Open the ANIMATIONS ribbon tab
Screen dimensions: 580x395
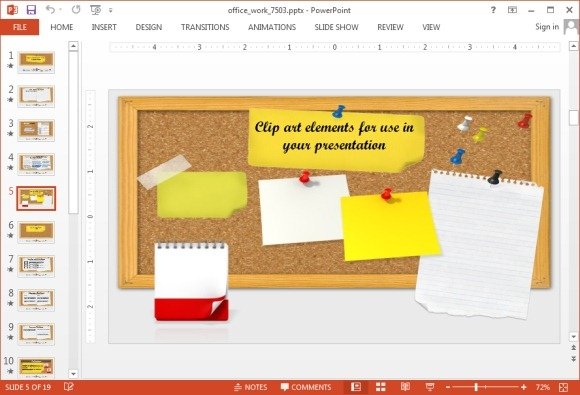[272, 27]
